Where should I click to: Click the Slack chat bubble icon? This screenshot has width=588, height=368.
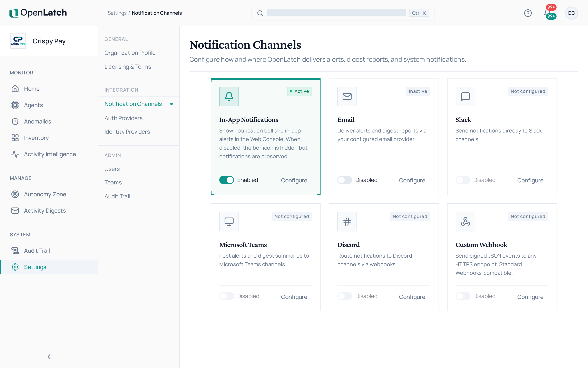pos(465,96)
